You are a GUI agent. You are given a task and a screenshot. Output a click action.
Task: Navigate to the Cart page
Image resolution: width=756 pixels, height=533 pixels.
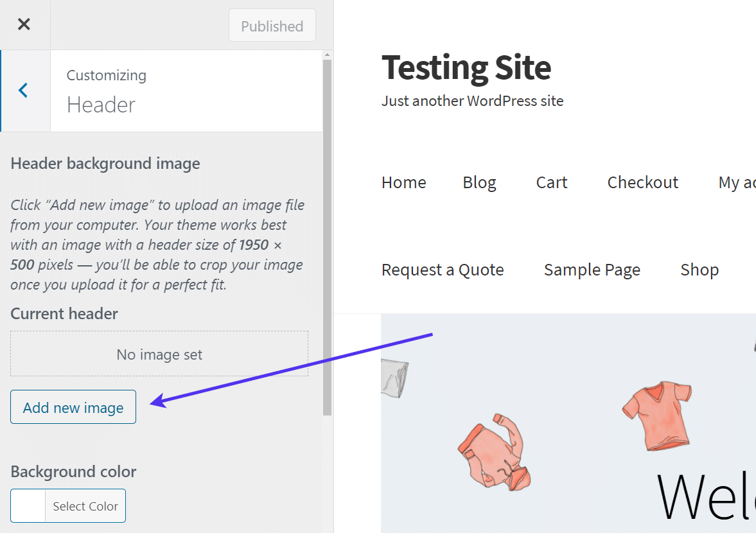(x=551, y=182)
